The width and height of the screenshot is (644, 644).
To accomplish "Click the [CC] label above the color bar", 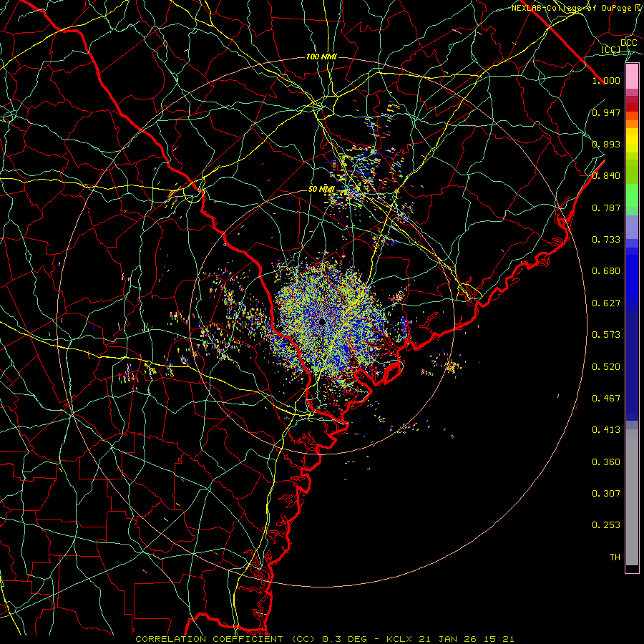I will tap(611, 49).
